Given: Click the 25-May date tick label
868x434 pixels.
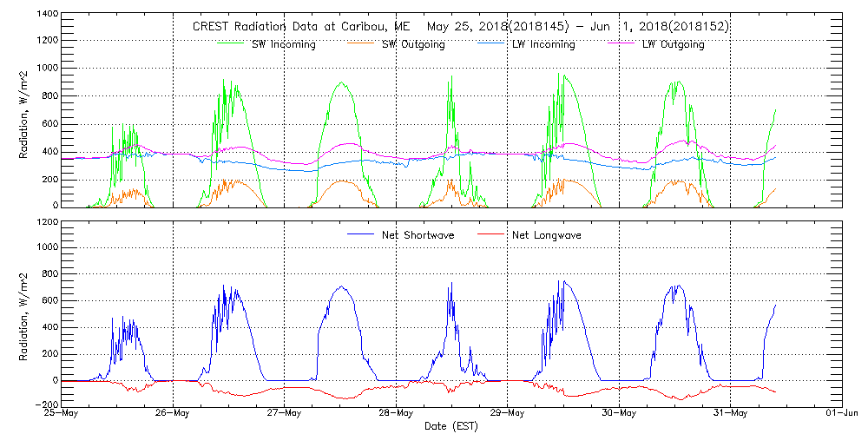Looking at the screenshot, I should tap(62, 413).
